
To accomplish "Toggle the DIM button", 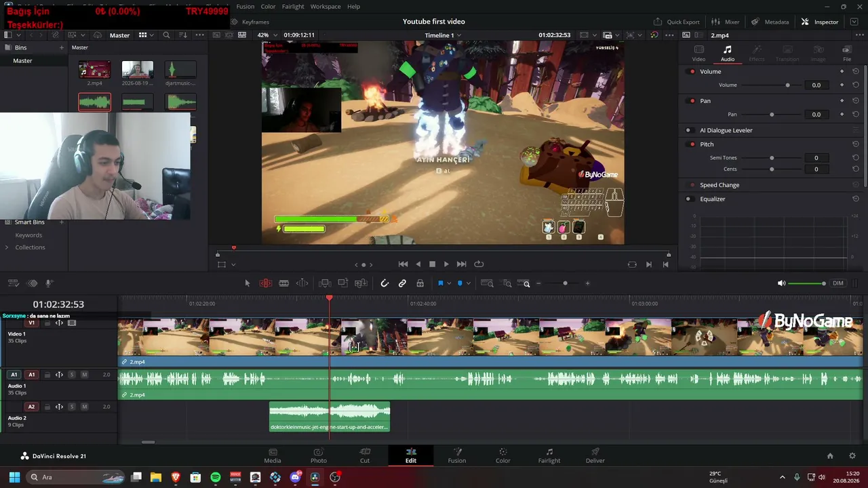I will 838,283.
